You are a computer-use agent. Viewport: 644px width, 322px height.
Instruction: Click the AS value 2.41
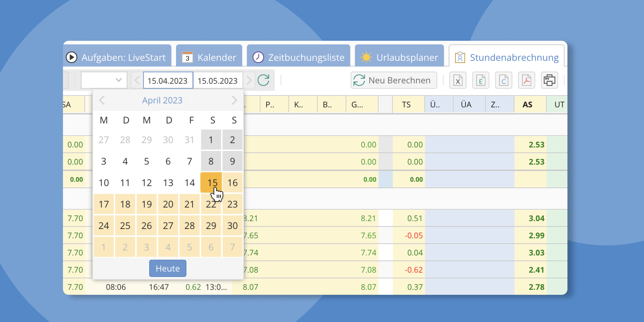point(536,270)
